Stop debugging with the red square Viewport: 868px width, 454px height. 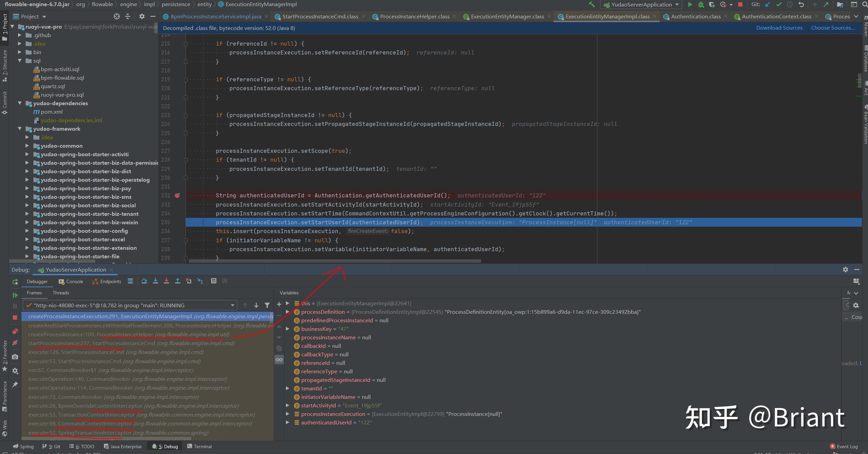tap(15, 318)
